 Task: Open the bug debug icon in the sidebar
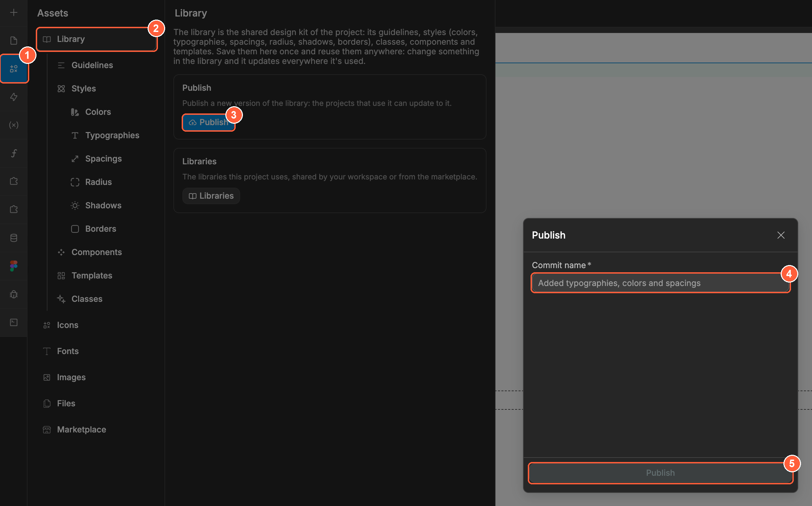(14, 294)
